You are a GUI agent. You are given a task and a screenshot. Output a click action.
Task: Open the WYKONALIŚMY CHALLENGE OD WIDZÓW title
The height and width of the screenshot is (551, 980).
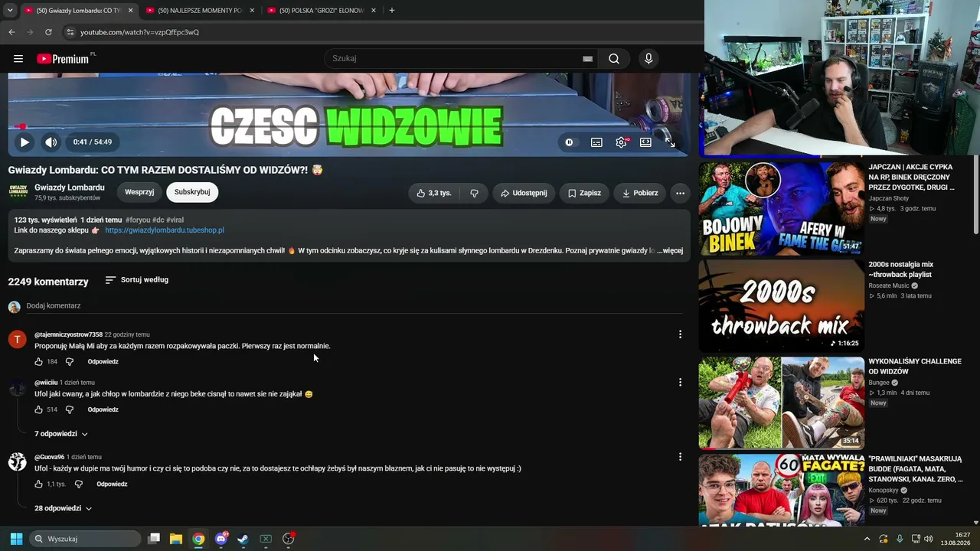tap(915, 367)
